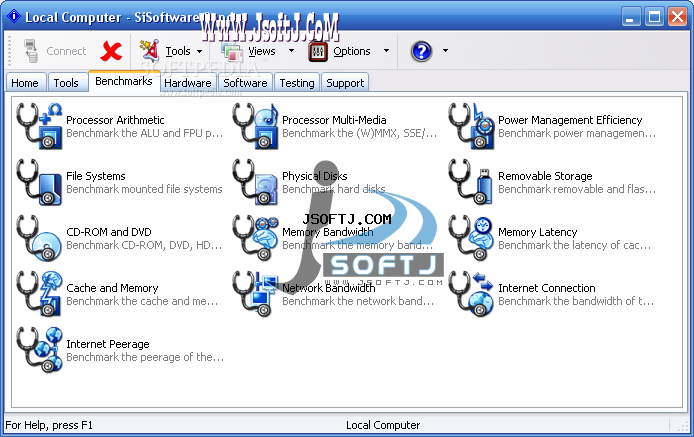Open the Power Management Efficiency icon
The width and height of the screenshot is (694, 437).
(471, 126)
